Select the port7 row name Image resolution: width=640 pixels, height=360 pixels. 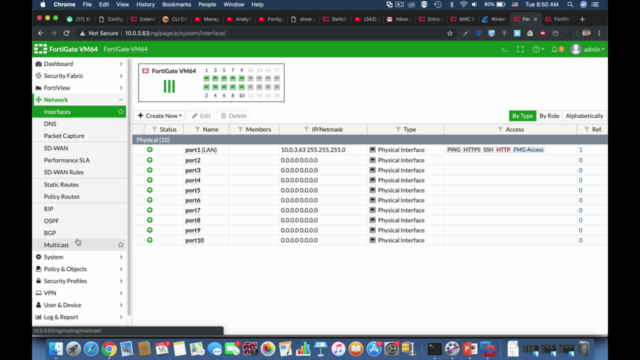click(193, 210)
